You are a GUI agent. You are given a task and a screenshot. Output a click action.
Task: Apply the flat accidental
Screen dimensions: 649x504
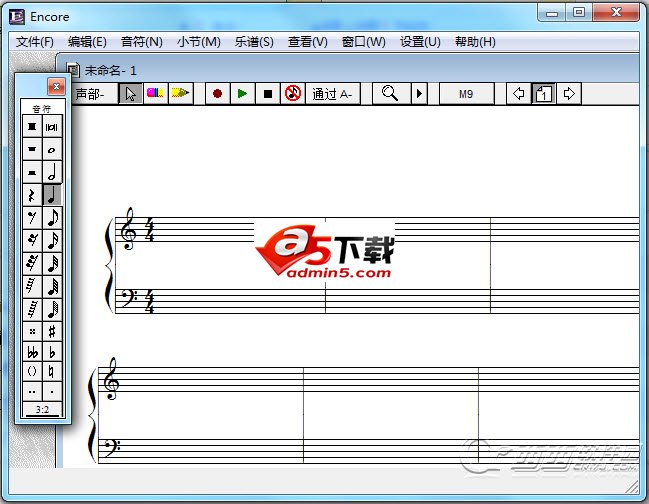52,352
